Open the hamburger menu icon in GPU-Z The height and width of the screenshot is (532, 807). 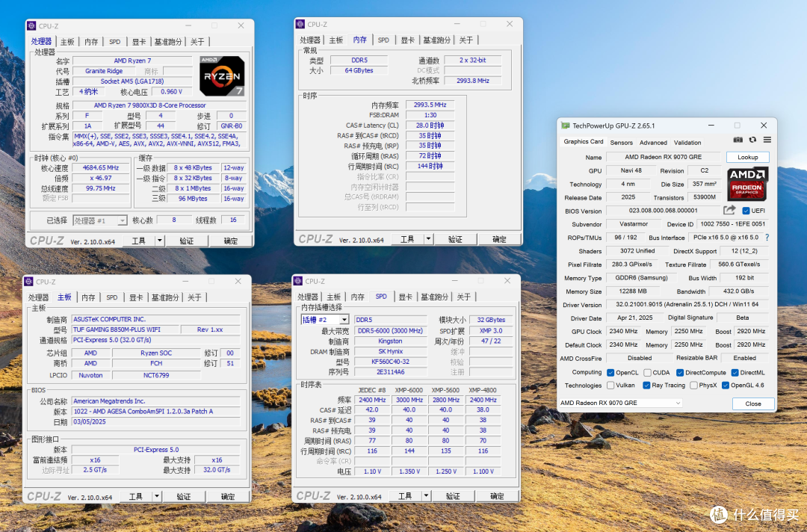pos(767,140)
